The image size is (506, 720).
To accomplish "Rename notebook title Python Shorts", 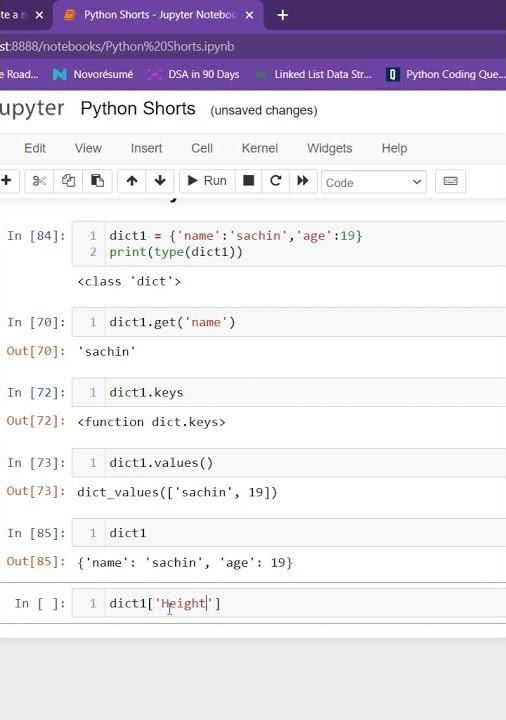I will 138,109.
